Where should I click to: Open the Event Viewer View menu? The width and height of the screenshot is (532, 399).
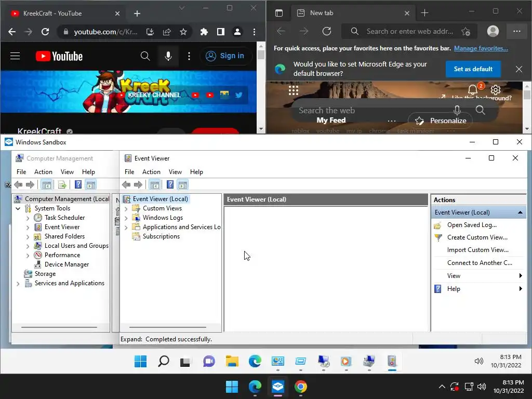[175, 172]
